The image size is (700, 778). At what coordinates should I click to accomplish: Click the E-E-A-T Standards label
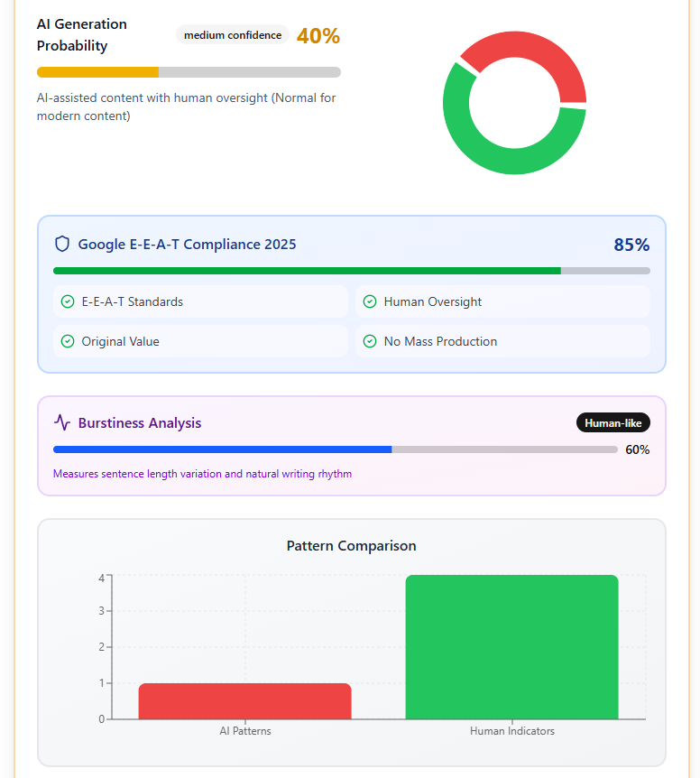pos(133,301)
